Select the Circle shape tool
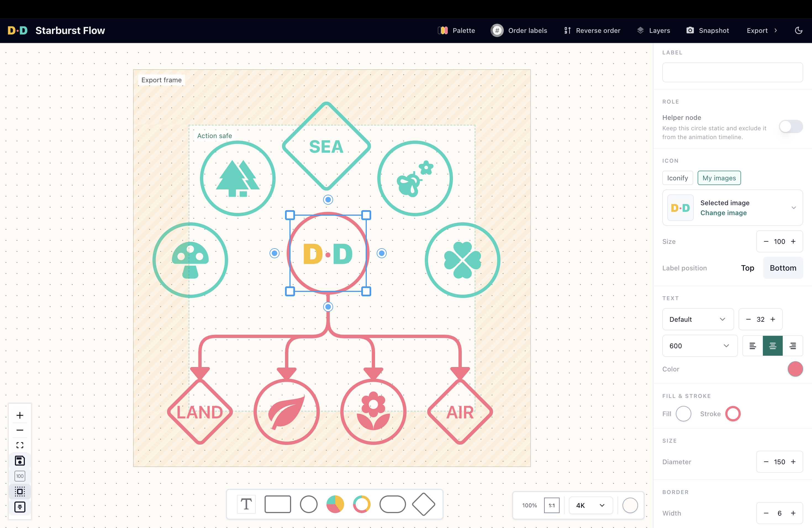This screenshot has height=528, width=812. (x=309, y=504)
